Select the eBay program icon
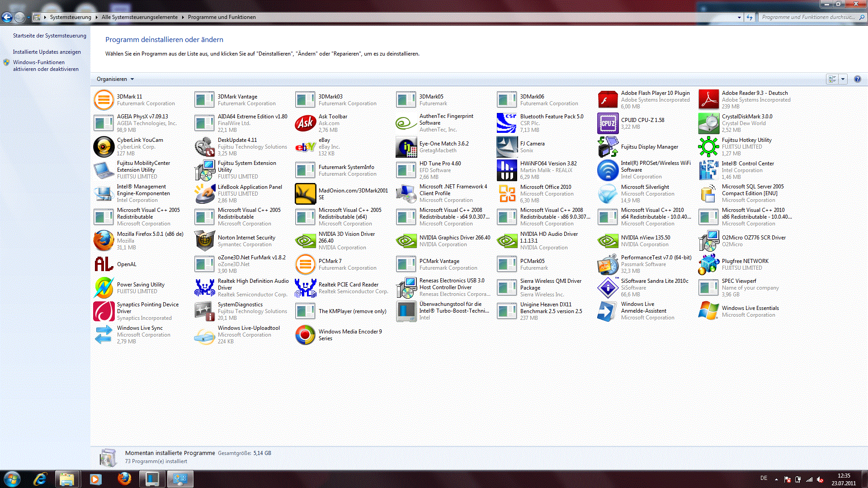The width and height of the screenshot is (868, 488). point(305,147)
